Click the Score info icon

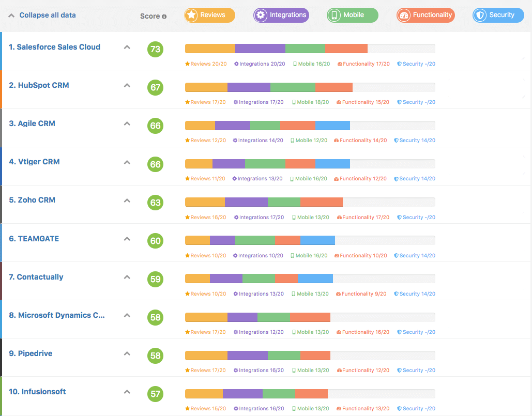pyautogui.click(x=164, y=17)
